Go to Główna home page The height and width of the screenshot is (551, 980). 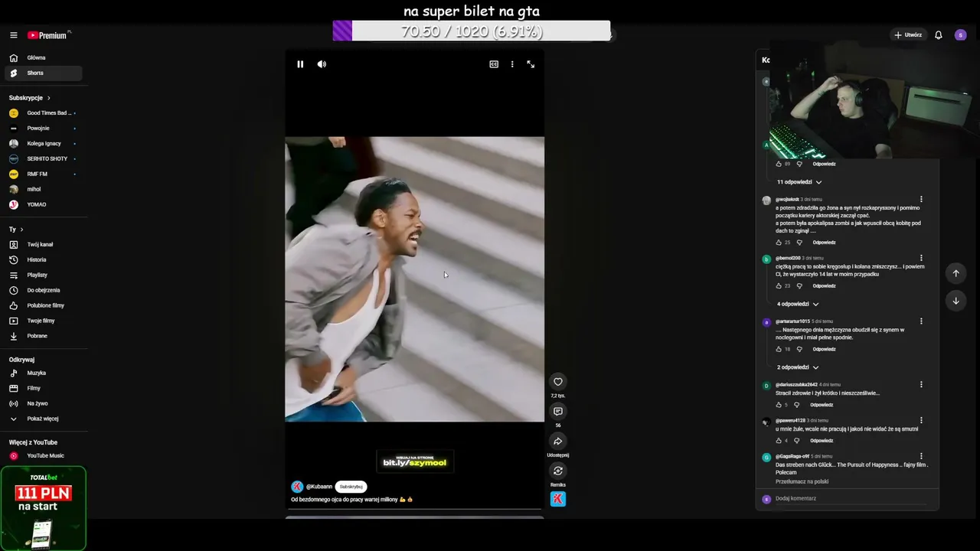click(x=43, y=57)
